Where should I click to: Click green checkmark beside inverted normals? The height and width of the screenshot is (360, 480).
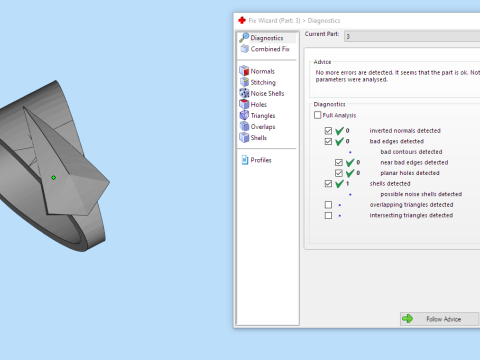[x=339, y=131]
